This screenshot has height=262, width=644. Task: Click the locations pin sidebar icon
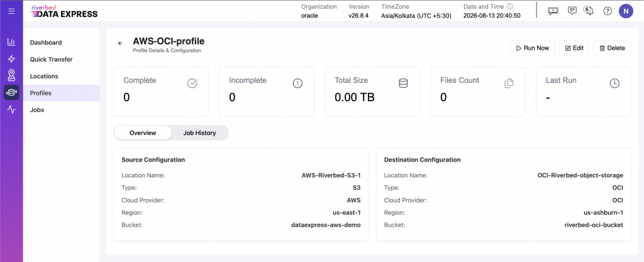click(11, 75)
